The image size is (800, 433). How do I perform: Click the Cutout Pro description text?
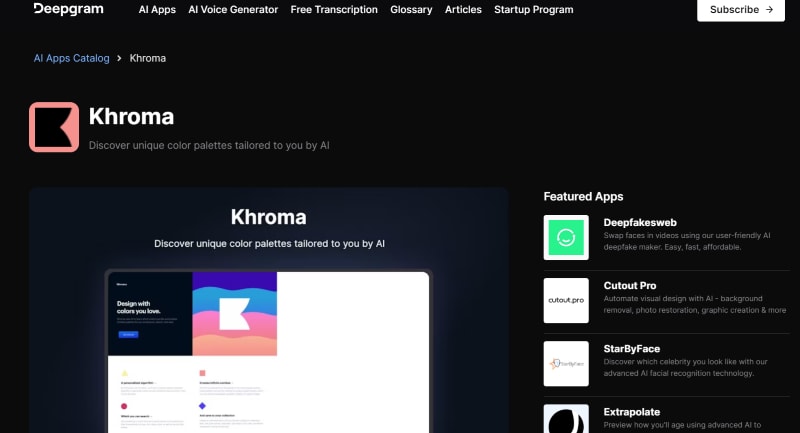(x=694, y=304)
